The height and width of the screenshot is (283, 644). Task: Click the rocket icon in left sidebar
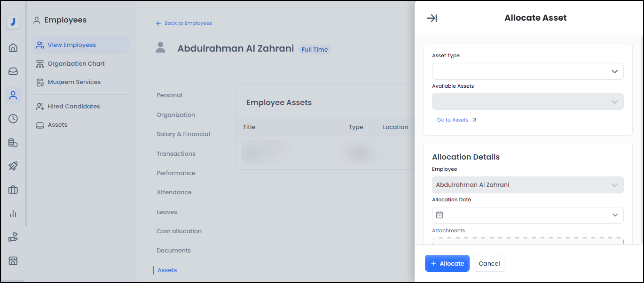(13, 166)
